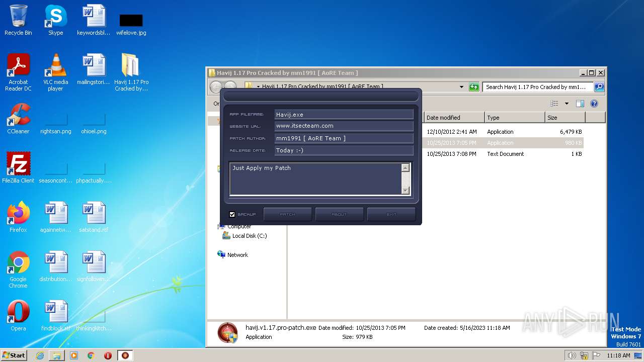Viewport: 644px width, 362px height.
Task: Change the view with the views icon
Action: tap(554, 104)
